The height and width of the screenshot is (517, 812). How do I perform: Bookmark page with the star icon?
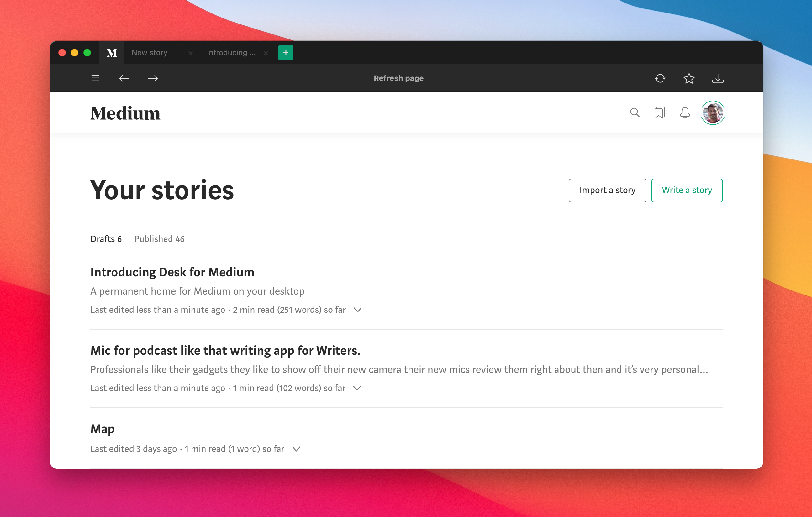click(689, 78)
